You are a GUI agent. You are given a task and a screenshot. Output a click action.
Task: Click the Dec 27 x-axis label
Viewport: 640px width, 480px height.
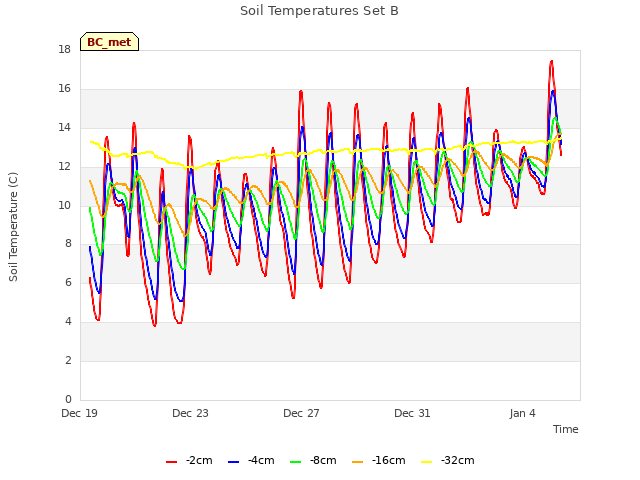tap(301, 413)
